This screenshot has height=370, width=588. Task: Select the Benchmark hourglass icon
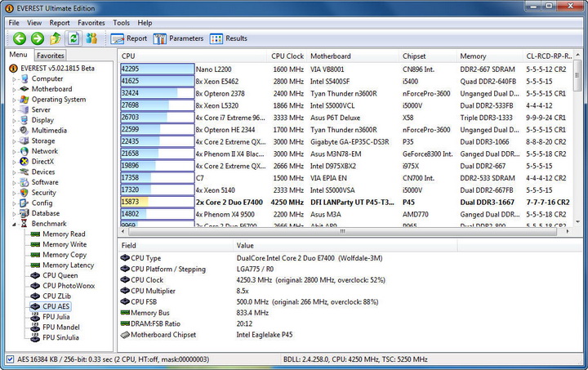[24, 224]
